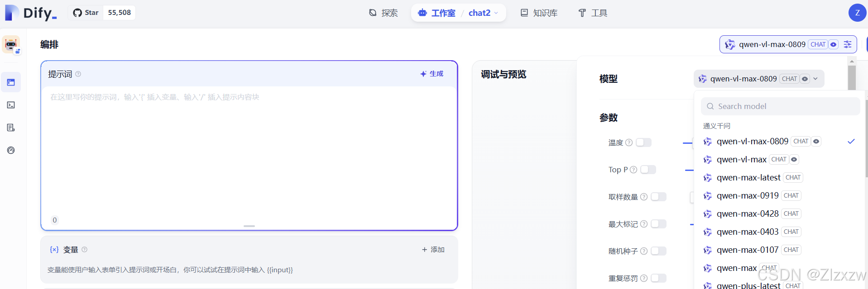Click the help icon beside 温度
The image size is (868, 289).
629,142
